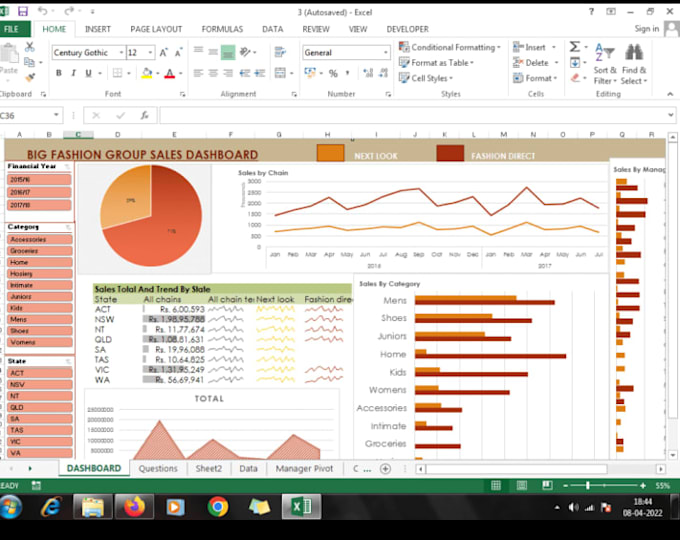This screenshot has width=680, height=540.
Task: Expand the Conditional Formatting menu
Action: [450, 47]
